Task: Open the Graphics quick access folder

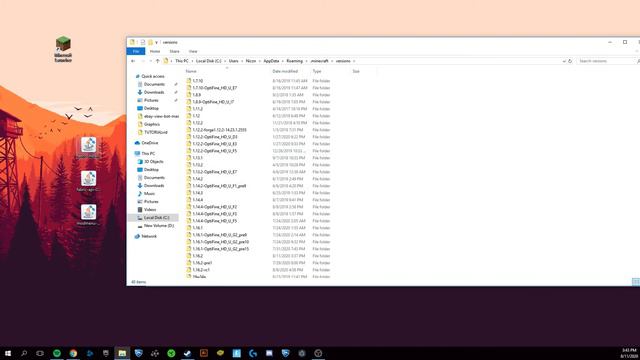Action: tap(151, 124)
